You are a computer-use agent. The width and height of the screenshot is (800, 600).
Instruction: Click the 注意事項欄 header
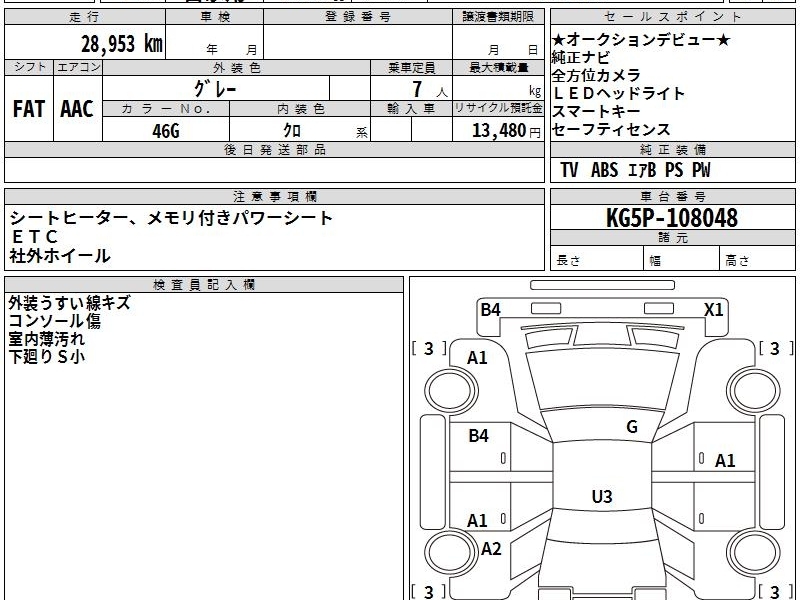[x=274, y=196]
